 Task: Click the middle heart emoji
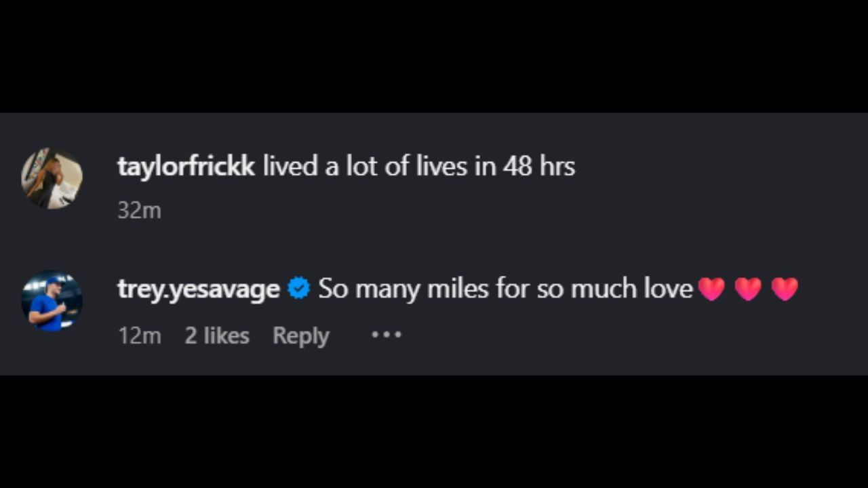[748, 289]
